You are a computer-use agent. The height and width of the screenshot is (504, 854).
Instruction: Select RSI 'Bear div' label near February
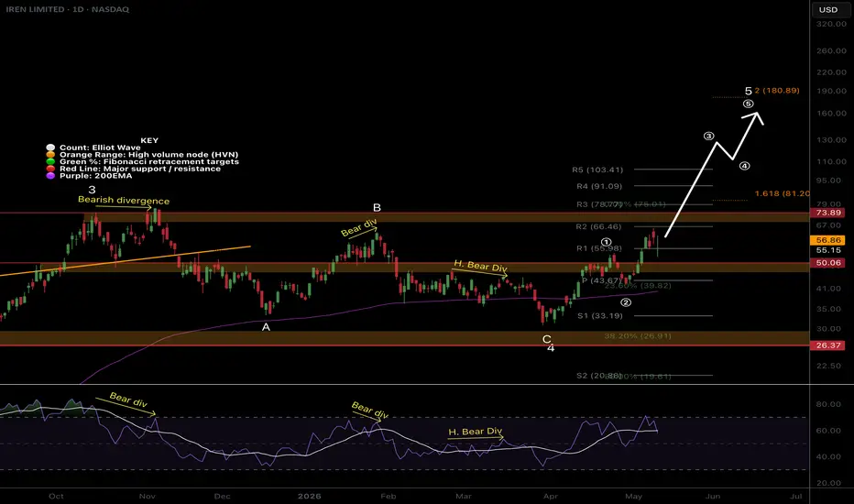[370, 411]
